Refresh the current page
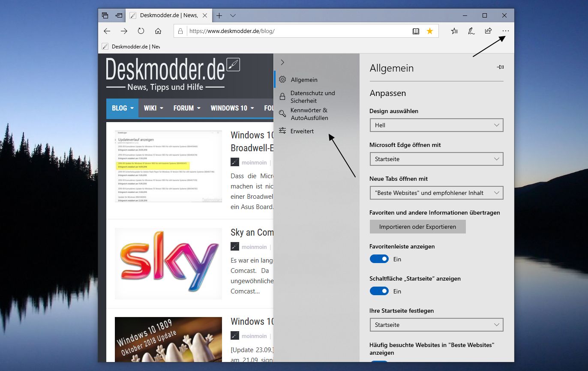 pos(141,31)
